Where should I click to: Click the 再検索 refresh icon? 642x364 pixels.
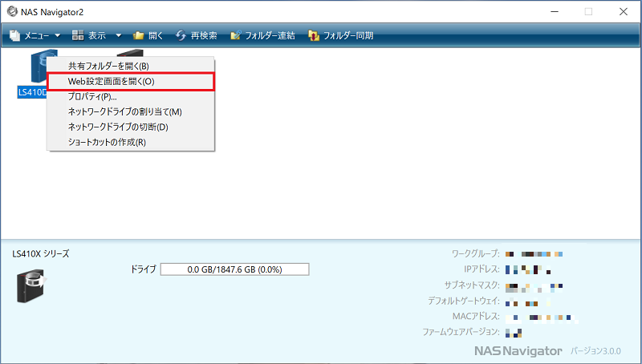pos(181,35)
